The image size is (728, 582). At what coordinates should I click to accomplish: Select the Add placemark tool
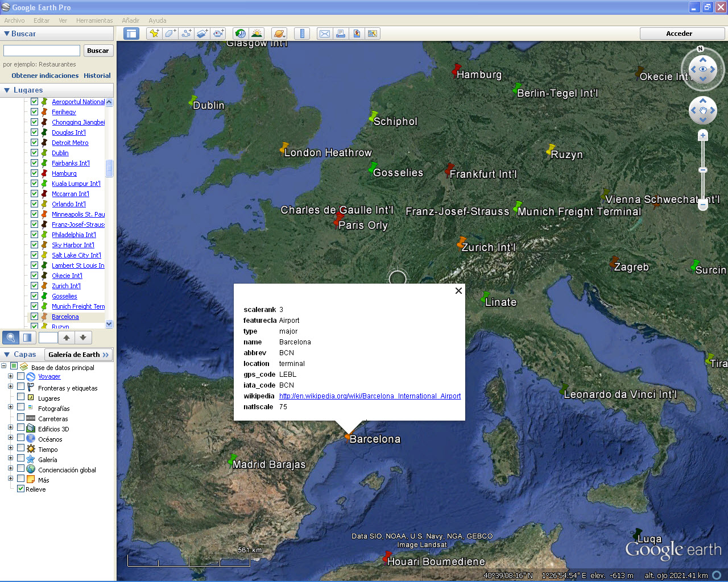[154, 34]
